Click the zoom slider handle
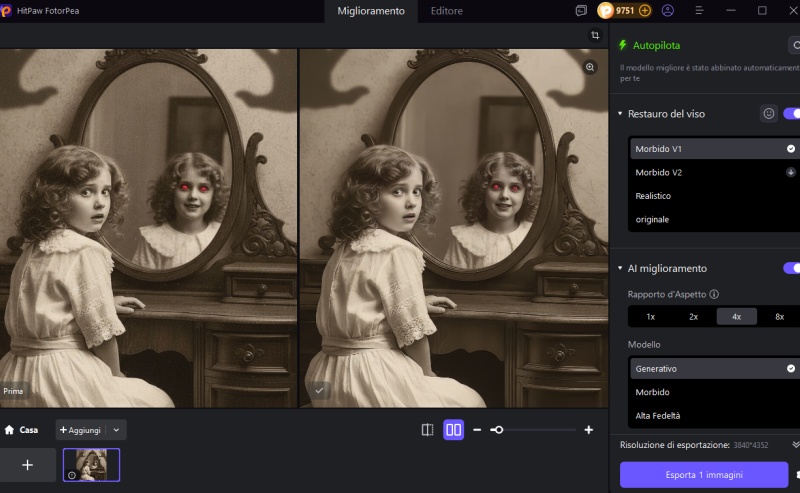 click(x=499, y=430)
